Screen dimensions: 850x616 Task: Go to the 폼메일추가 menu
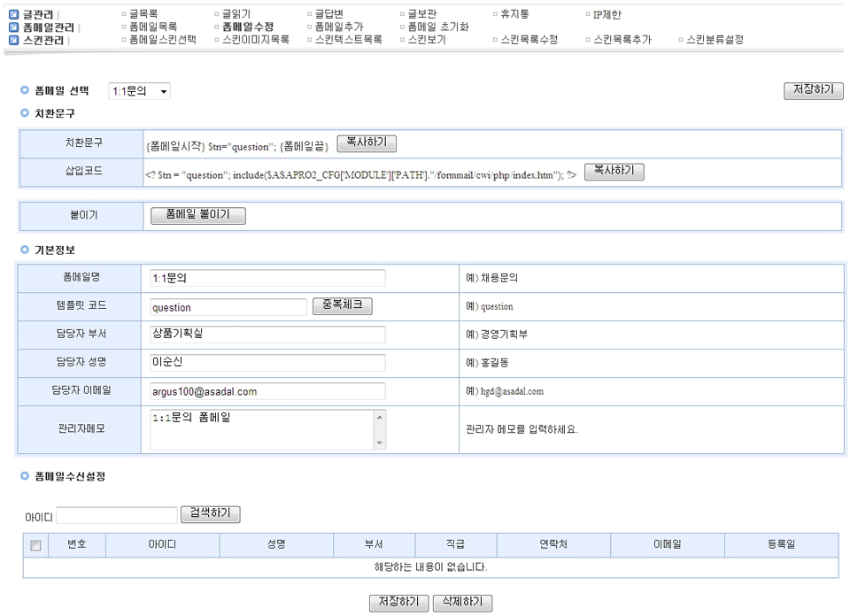coord(338,27)
